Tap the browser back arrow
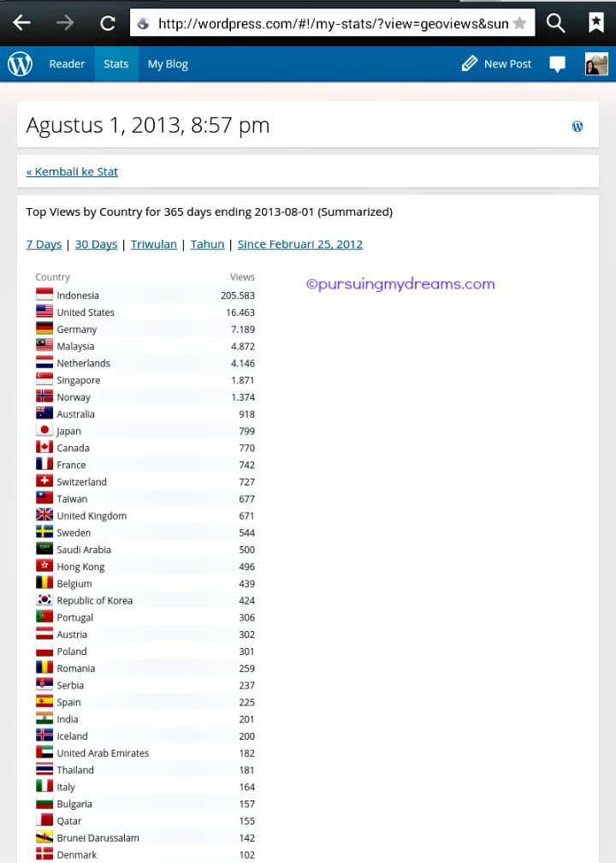The height and width of the screenshot is (863, 616). click(x=22, y=23)
